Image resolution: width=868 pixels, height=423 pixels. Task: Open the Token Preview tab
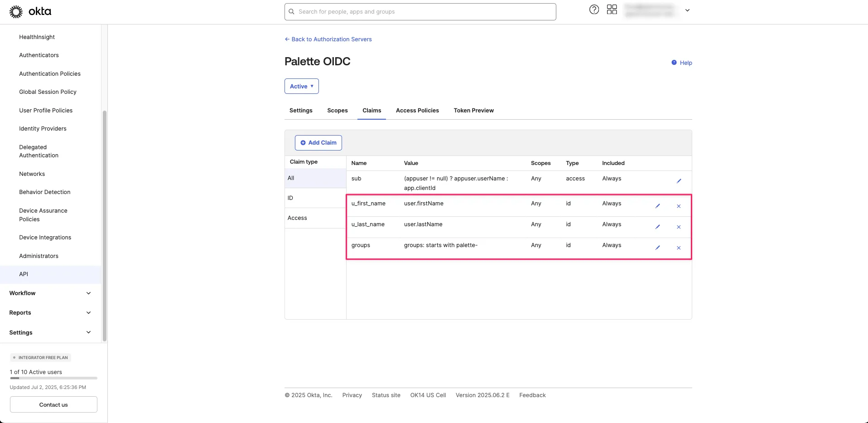[473, 111]
